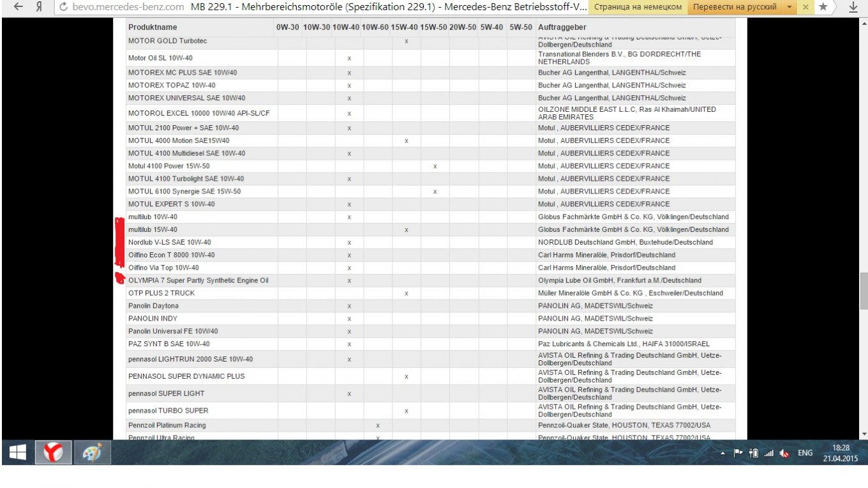Click Olympia Lube Oil GmbH, Frankfurt a.M./Deutschland

tap(620, 281)
